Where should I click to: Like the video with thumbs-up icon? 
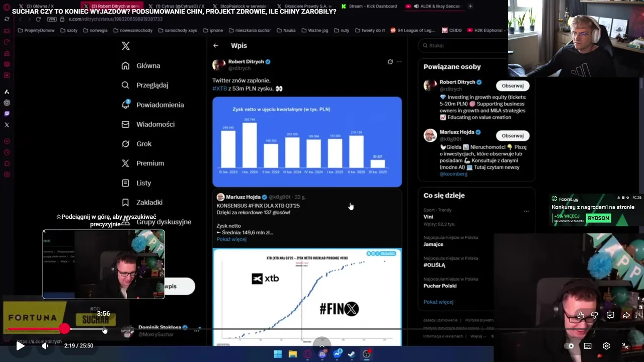click(581, 315)
